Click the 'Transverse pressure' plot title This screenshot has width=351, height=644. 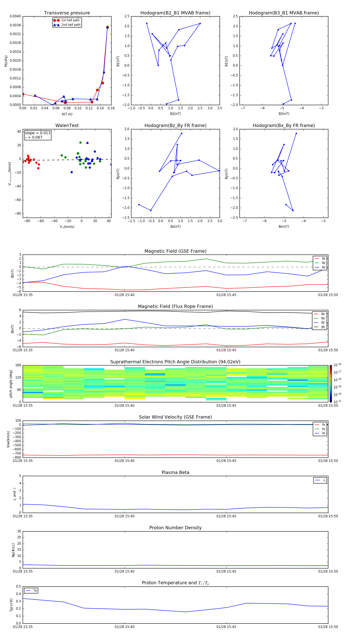point(67,13)
